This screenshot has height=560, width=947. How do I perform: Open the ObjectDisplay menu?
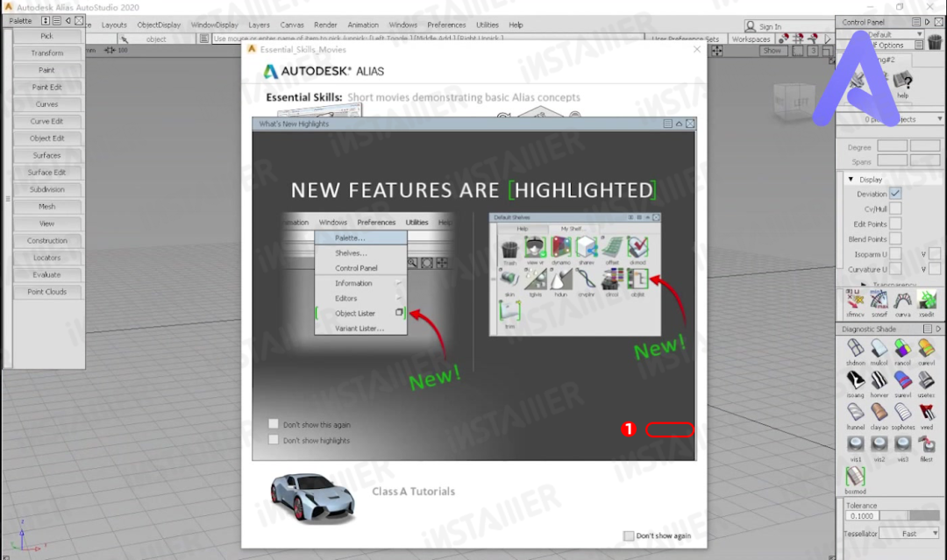(159, 25)
